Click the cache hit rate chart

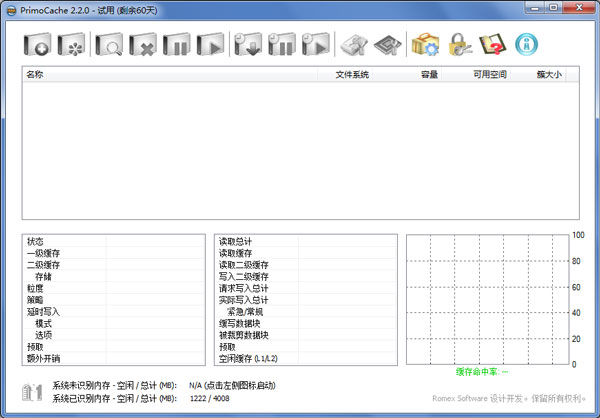coord(488,300)
